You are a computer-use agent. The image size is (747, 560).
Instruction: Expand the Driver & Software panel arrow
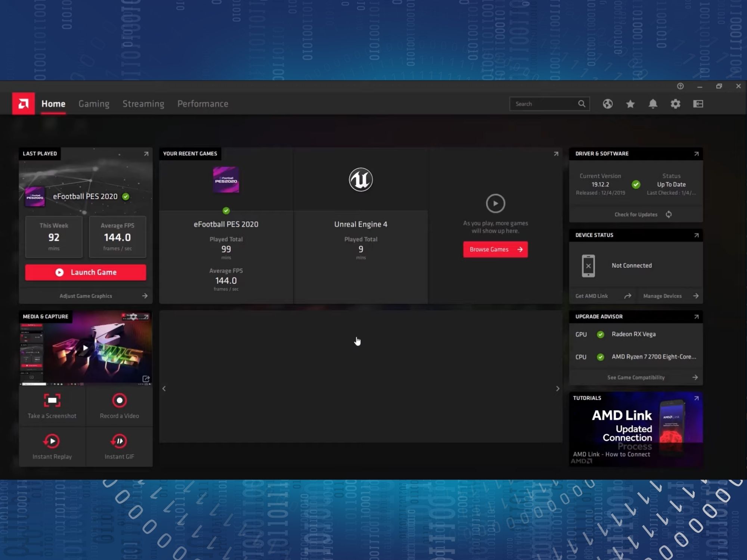(x=696, y=154)
